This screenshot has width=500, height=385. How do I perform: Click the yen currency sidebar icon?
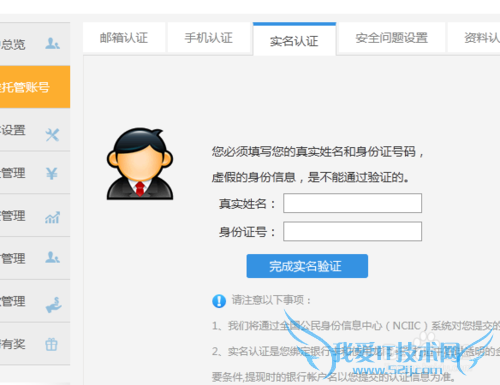[x=52, y=173]
